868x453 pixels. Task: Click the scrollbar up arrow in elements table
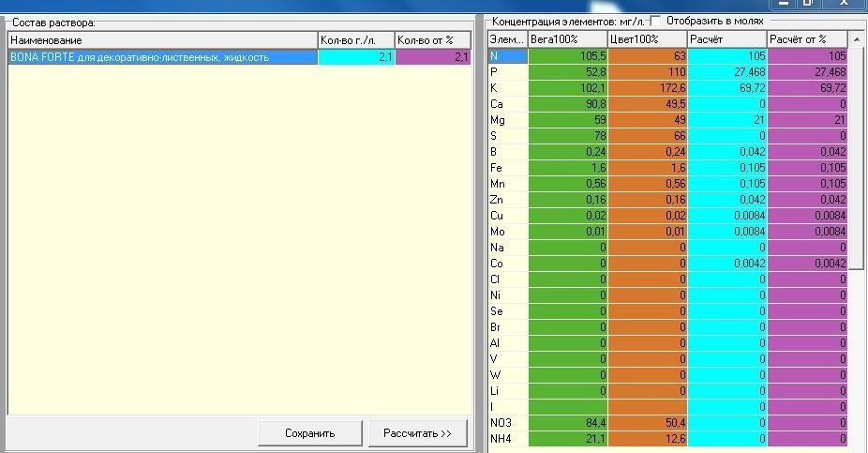point(857,40)
